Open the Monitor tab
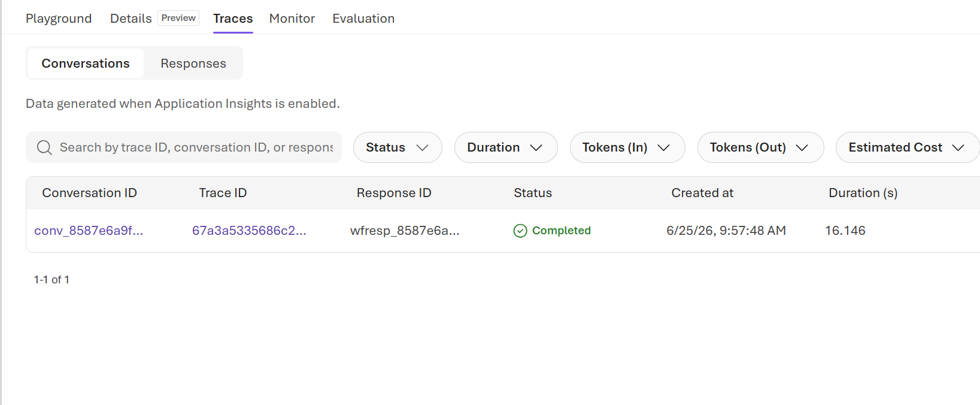Screen dimensions: 980x405 292,19
